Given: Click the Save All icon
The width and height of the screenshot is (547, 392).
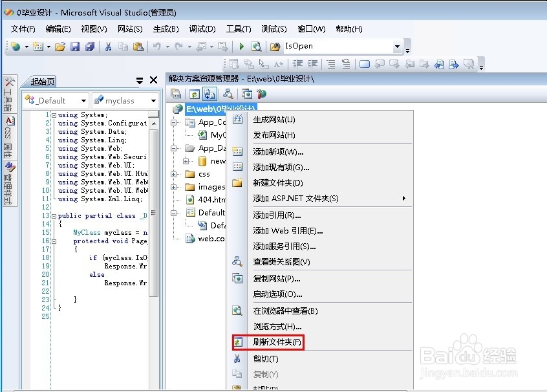Looking at the screenshot, I should [90, 47].
